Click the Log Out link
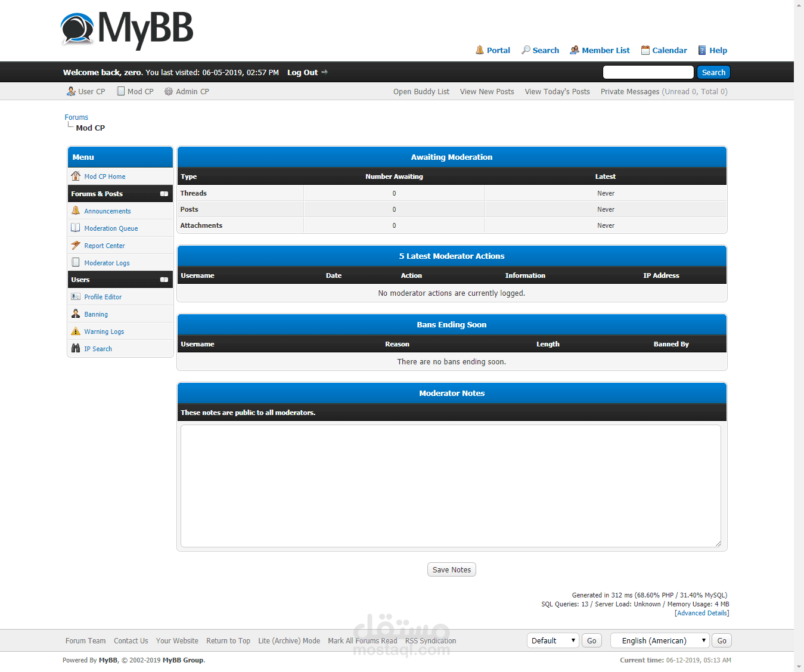 click(303, 72)
